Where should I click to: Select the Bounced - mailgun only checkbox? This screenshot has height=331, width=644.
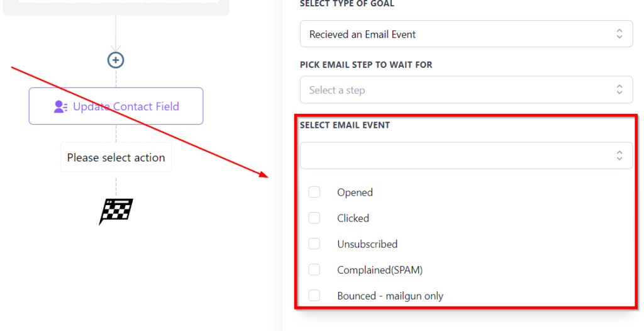tap(314, 295)
